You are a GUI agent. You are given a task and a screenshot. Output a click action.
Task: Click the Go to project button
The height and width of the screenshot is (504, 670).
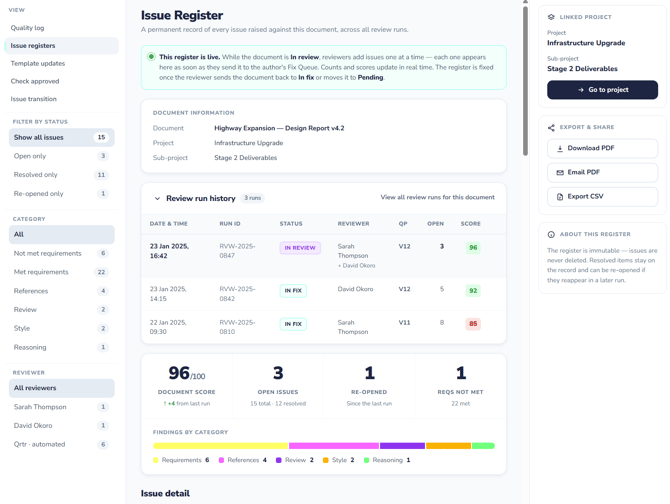(602, 90)
